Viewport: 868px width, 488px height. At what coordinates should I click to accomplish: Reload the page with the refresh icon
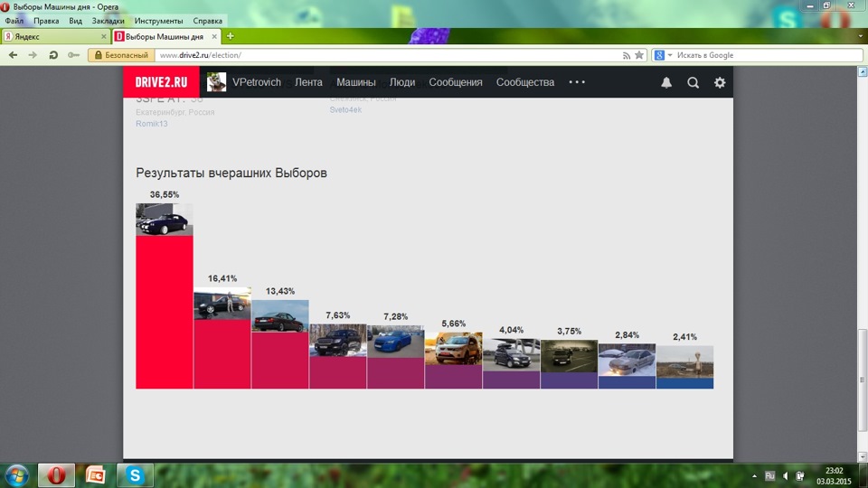pos(53,55)
